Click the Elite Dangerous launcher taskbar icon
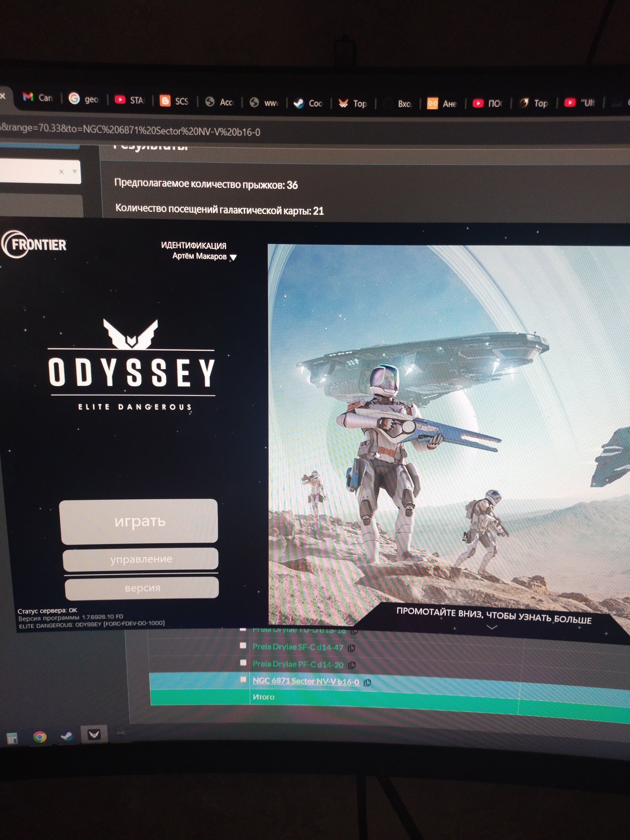 point(94,735)
